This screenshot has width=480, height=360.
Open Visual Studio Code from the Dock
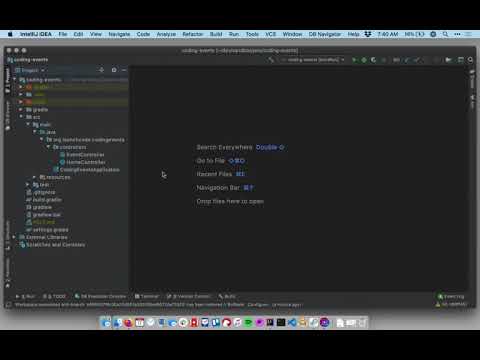pos(292,322)
